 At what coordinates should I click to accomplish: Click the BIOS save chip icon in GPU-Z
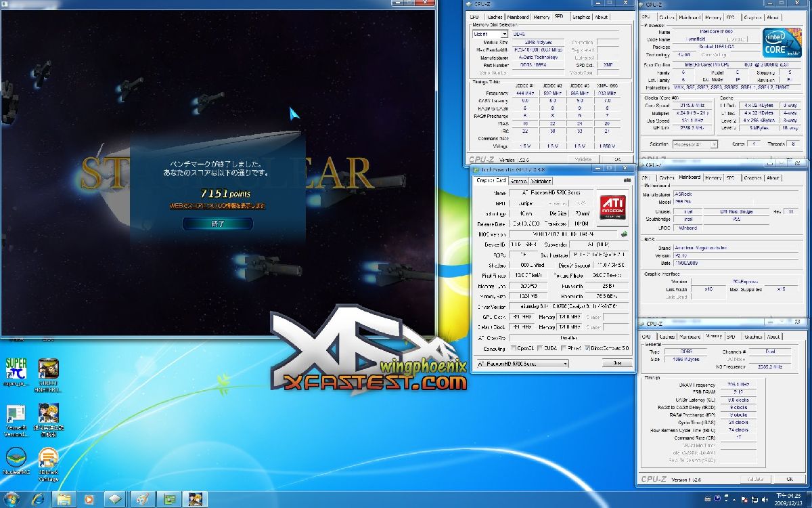(x=625, y=234)
